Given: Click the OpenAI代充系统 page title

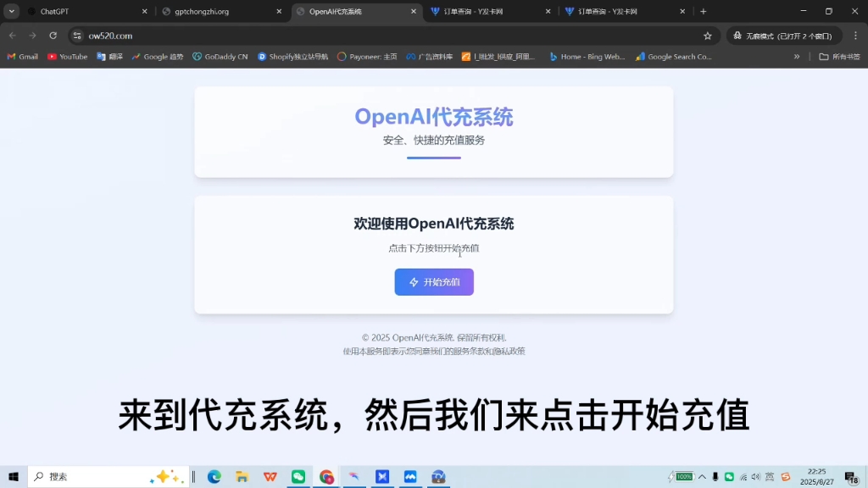Looking at the screenshot, I should coord(434,117).
